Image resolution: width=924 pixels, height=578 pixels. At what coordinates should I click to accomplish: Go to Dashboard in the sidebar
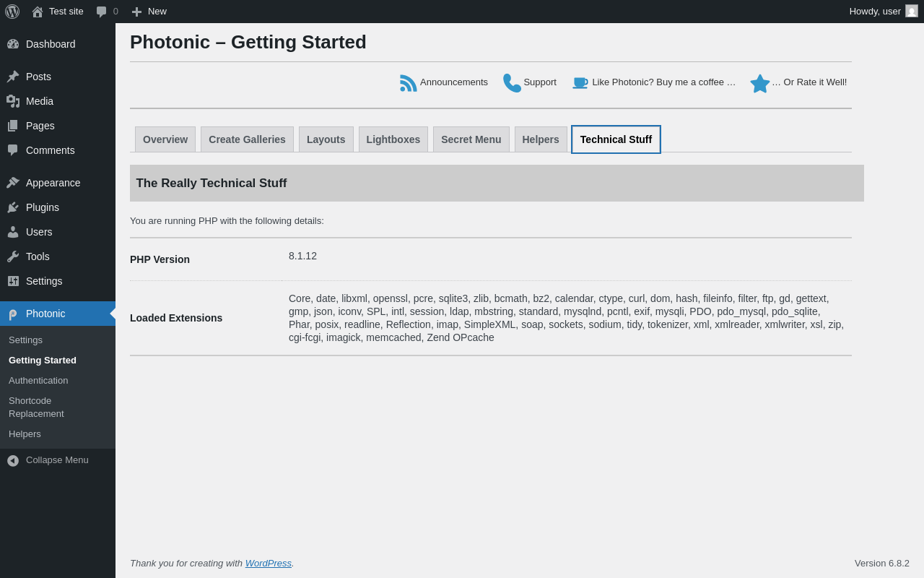click(x=51, y=44)
